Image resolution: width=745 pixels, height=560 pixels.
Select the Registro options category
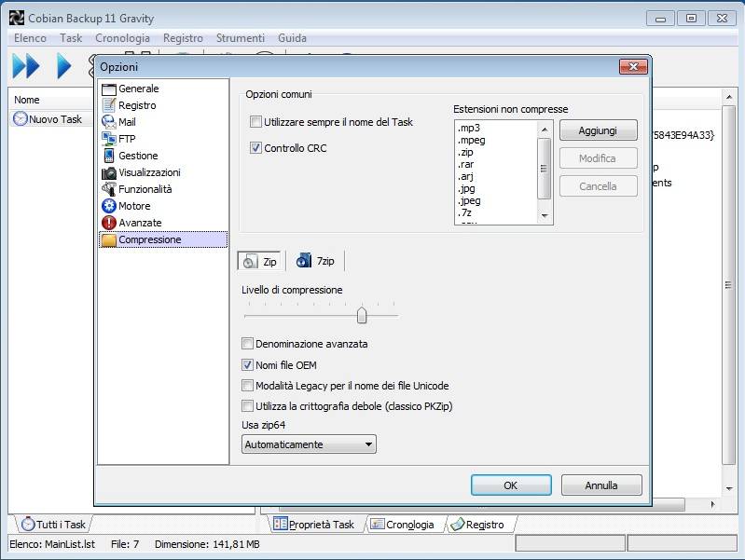(x=137, y=105)
